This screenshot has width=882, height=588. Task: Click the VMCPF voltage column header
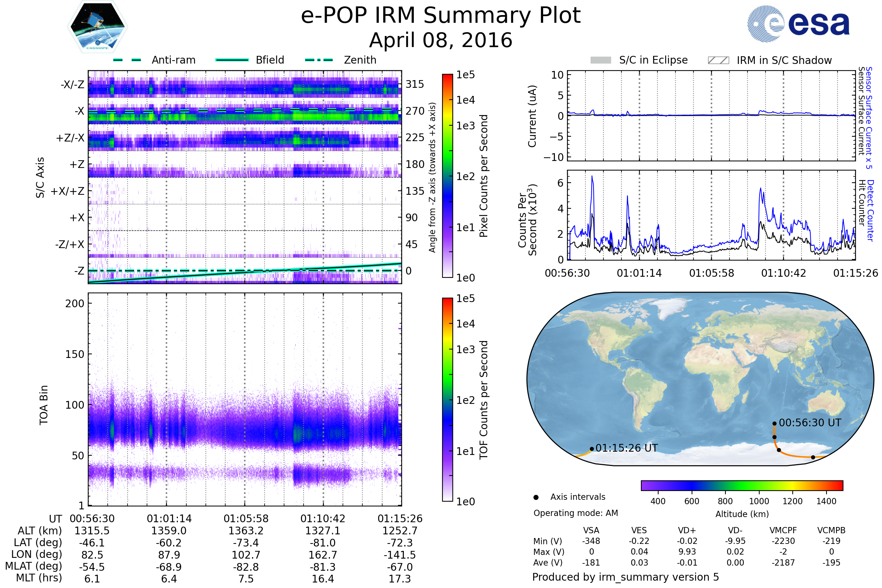coord(783,530)
